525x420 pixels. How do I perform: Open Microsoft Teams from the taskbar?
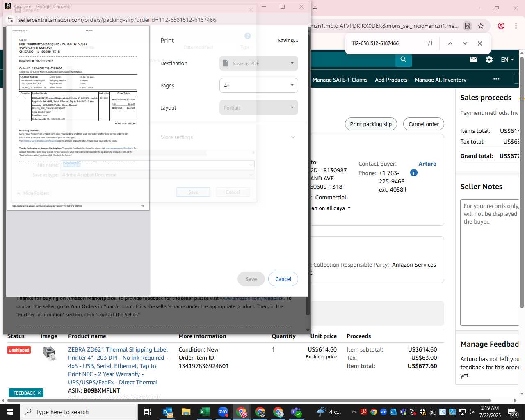[297, 412]
